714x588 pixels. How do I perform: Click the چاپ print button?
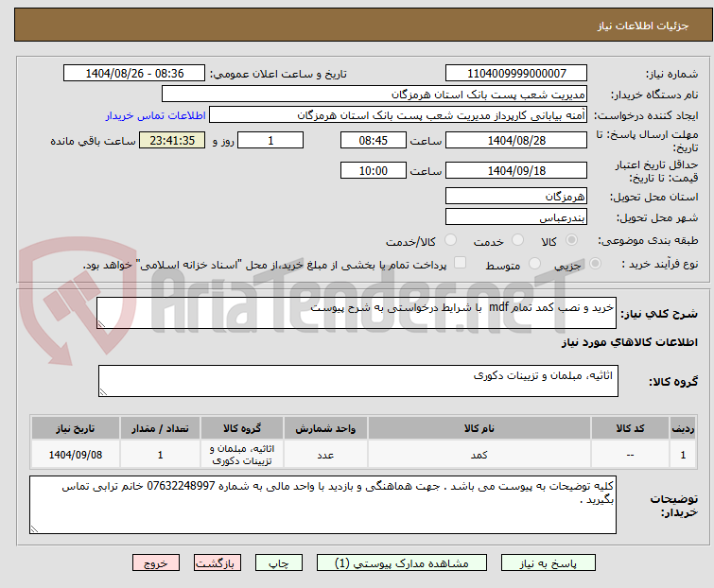coord(278,563)
